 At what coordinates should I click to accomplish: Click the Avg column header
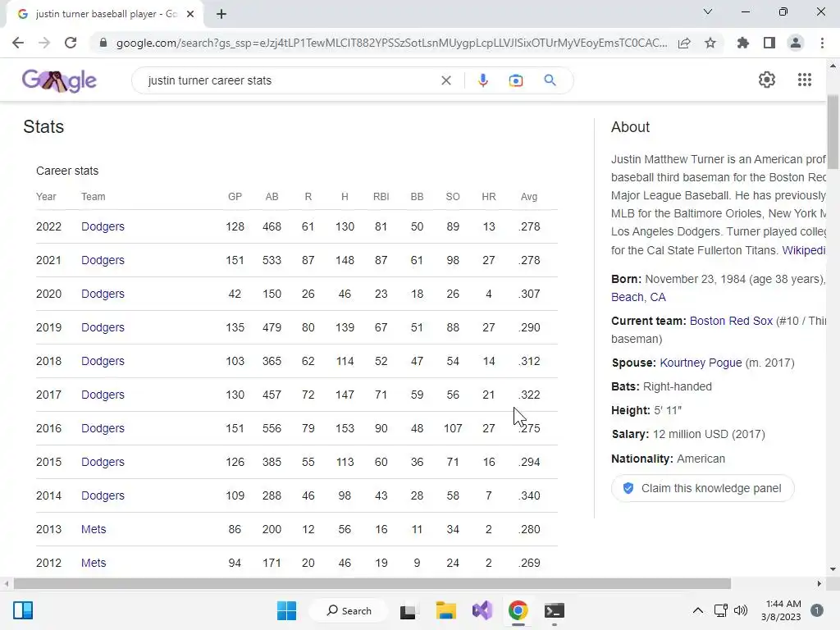529,197
